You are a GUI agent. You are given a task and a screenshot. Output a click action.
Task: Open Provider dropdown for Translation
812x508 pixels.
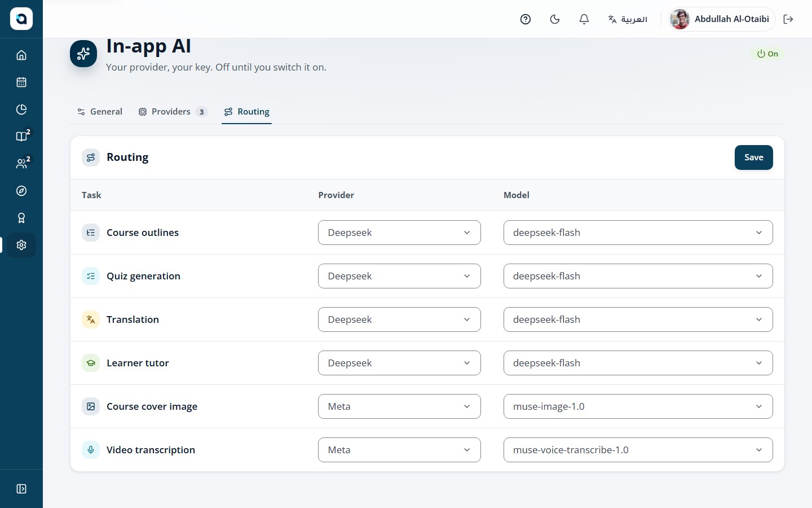tap(399, 319)
